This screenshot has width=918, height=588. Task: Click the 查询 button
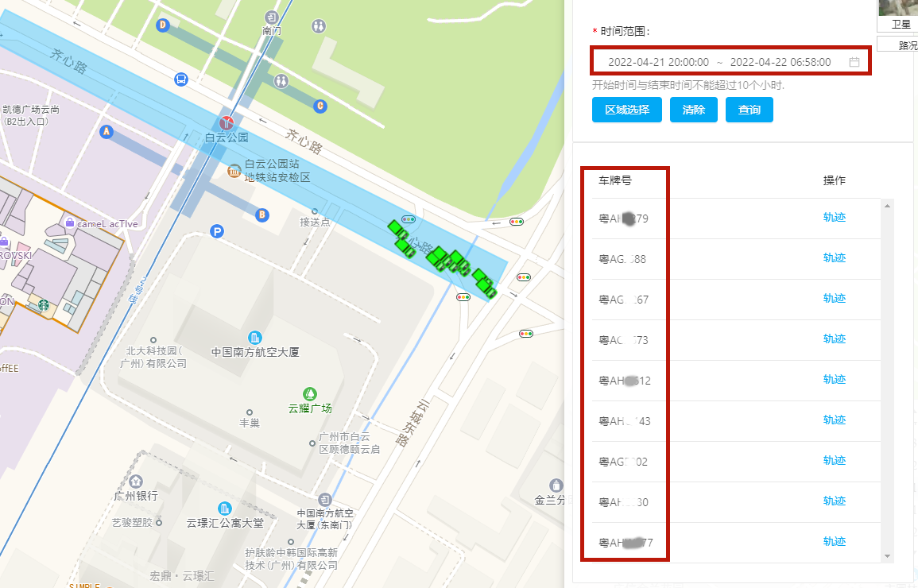(x=749, y=110)
